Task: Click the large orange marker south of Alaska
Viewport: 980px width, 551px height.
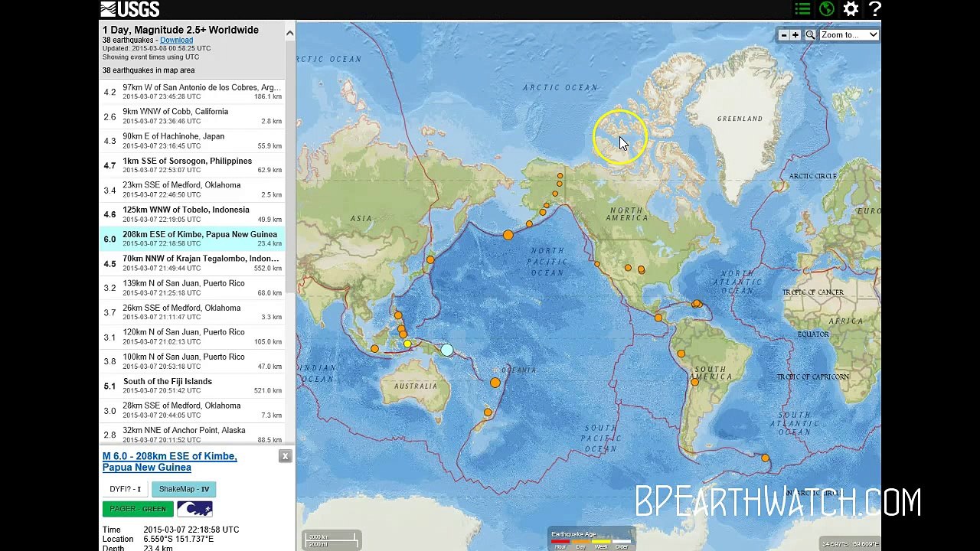Action: pos(508,235)
